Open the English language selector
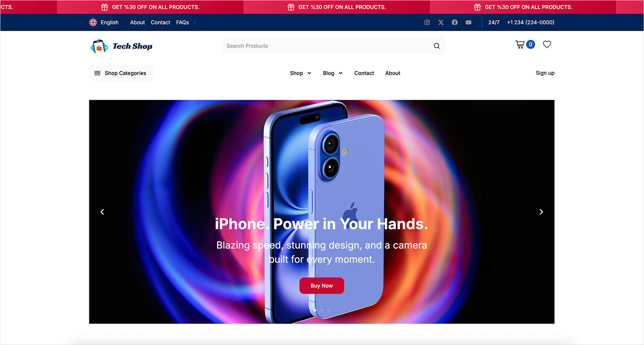This screenshot has height=345, width=644. (104, 23)
